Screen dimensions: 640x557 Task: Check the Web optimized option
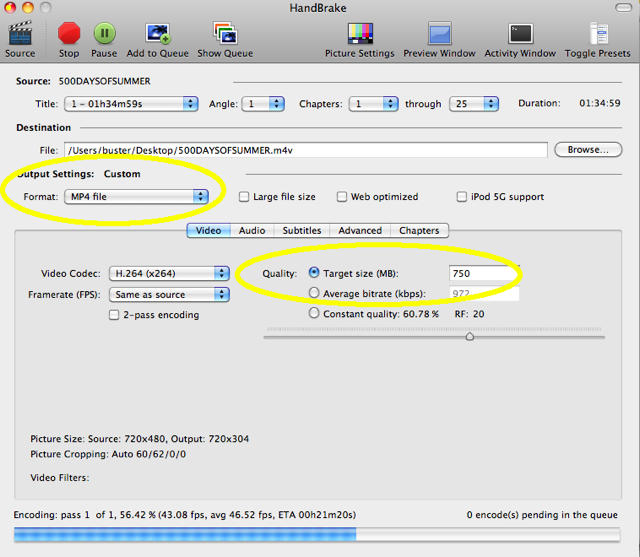[342, 197]
